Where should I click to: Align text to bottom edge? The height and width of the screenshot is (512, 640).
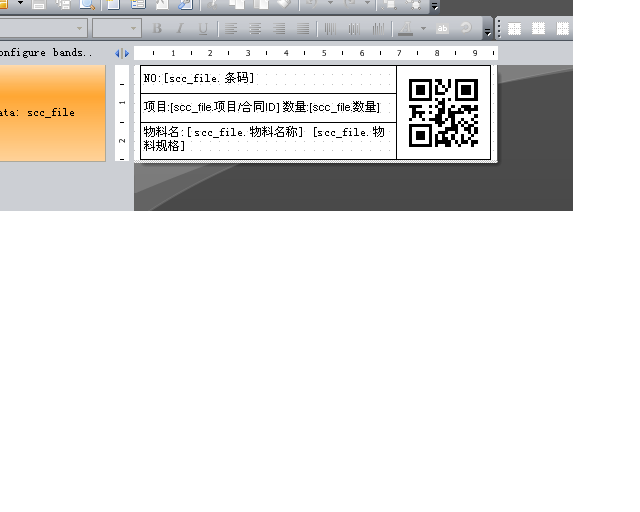[x=378, y=29]
